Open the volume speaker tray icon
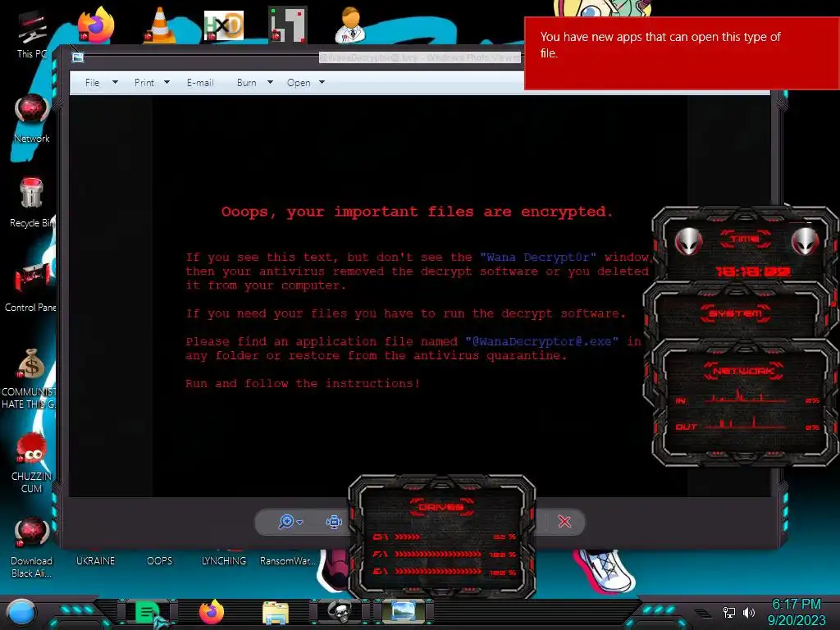This screenshot has width=840, height=630. [x=749, y=612]
